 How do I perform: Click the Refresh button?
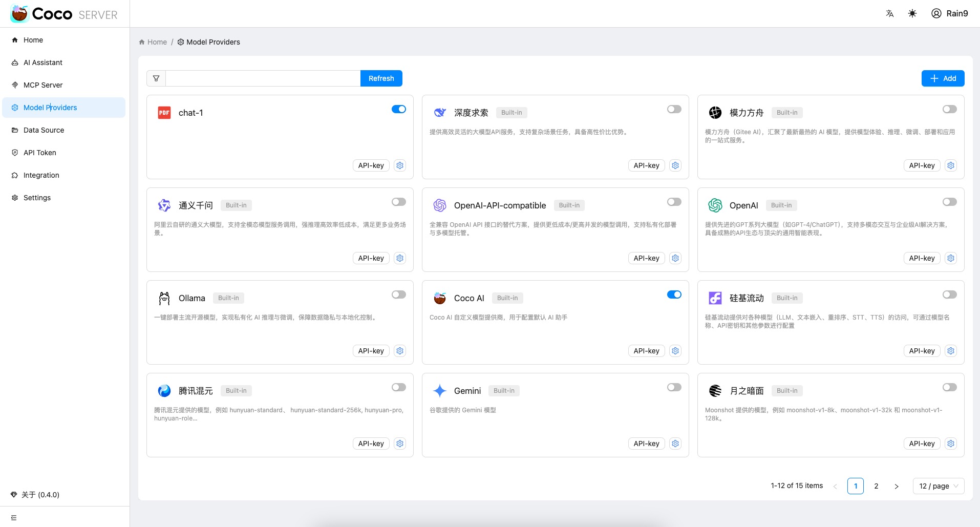tap(381, 78)
